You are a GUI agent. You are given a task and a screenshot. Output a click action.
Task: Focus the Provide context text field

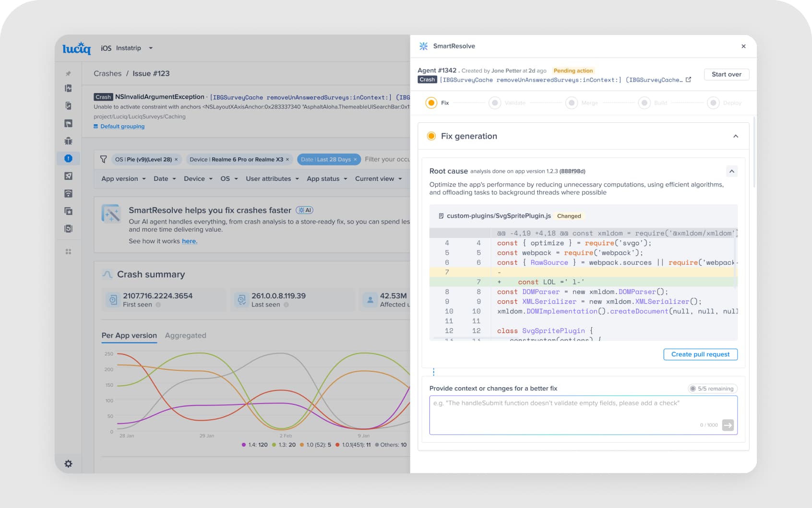point(583,415)
